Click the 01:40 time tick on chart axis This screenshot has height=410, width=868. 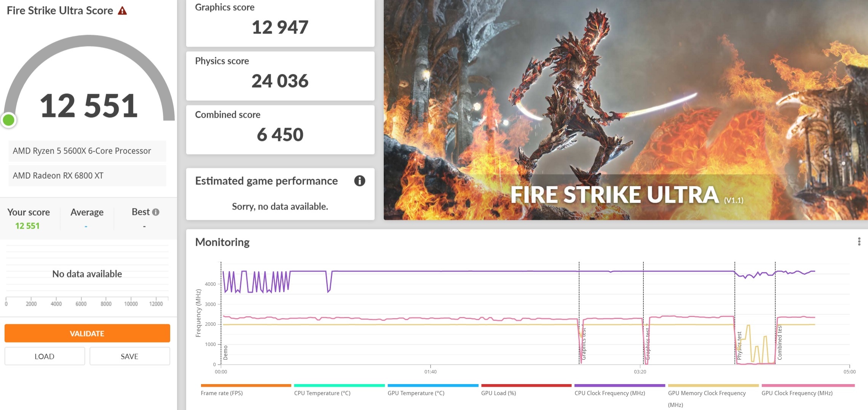[431, 372]
